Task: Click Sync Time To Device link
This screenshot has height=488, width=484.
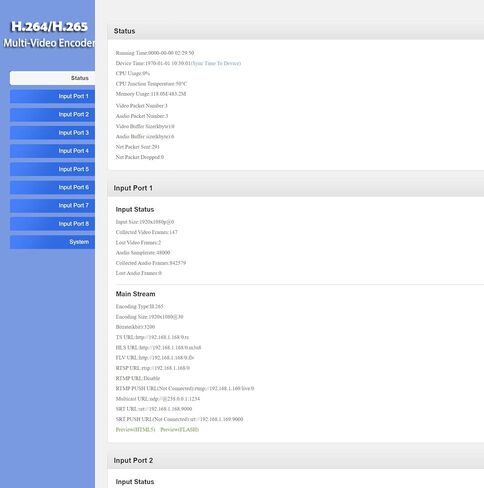Action: [216, 63]
